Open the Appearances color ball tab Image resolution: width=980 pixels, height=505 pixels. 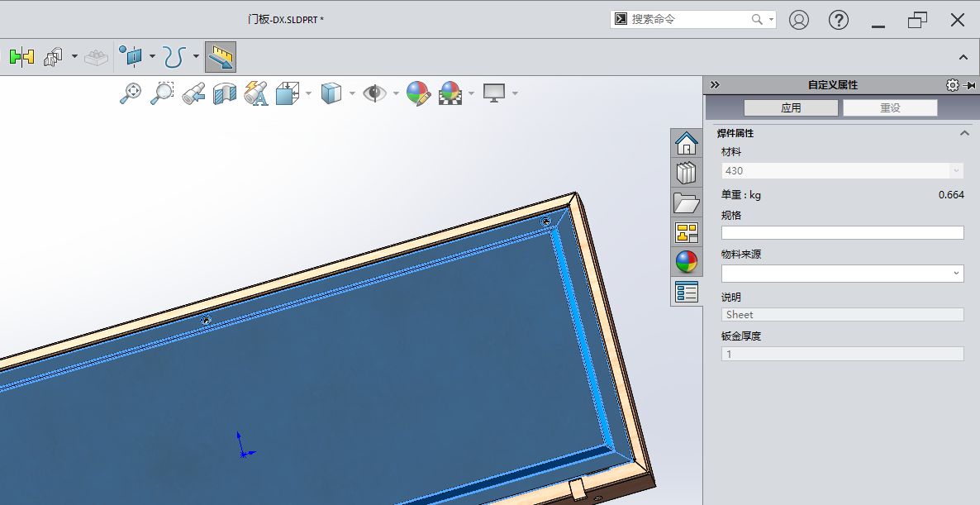pyautogui.click(x=687, y=262)
